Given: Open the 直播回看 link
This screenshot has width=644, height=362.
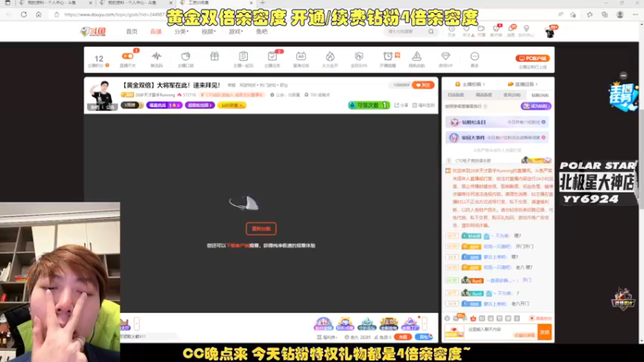Looking at the screenshot, I should [x=522, y=84].
